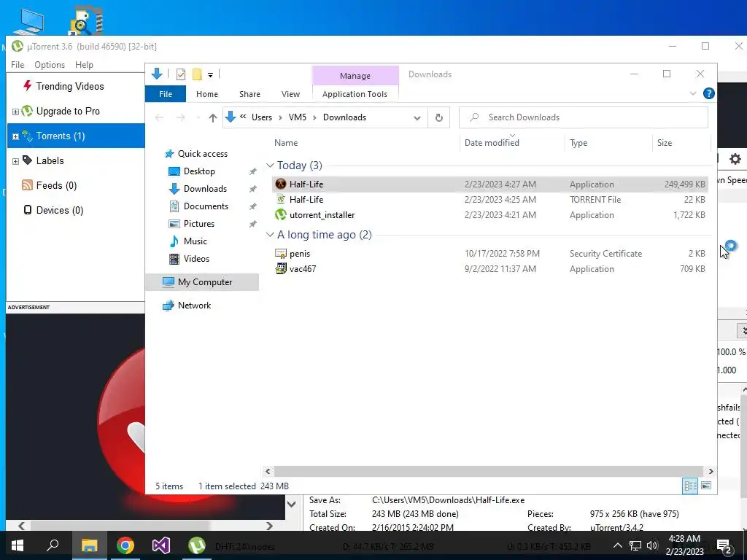
Task: Open Network in the navigation pane
Action: tap(194, 306)
